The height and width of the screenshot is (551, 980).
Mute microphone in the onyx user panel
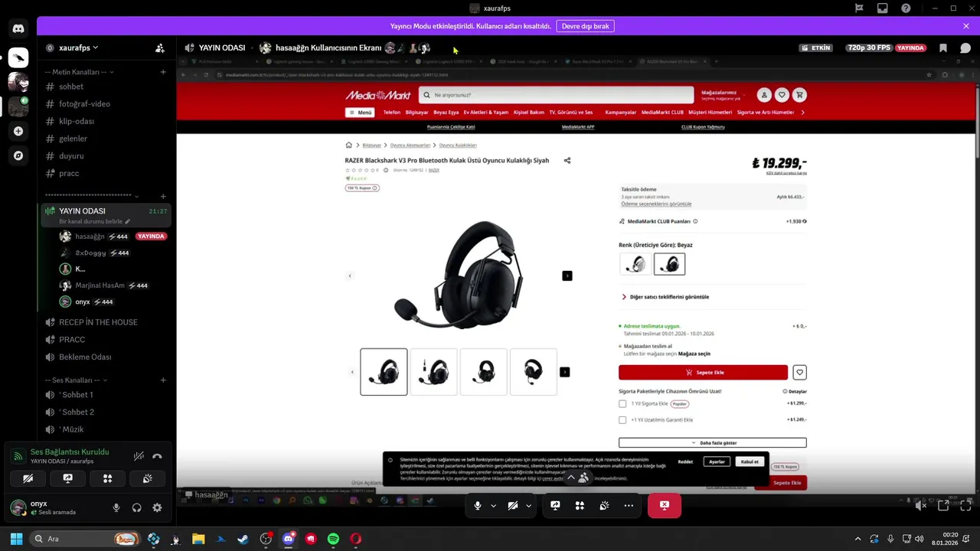pyautogui.click(x=116, y=507)
